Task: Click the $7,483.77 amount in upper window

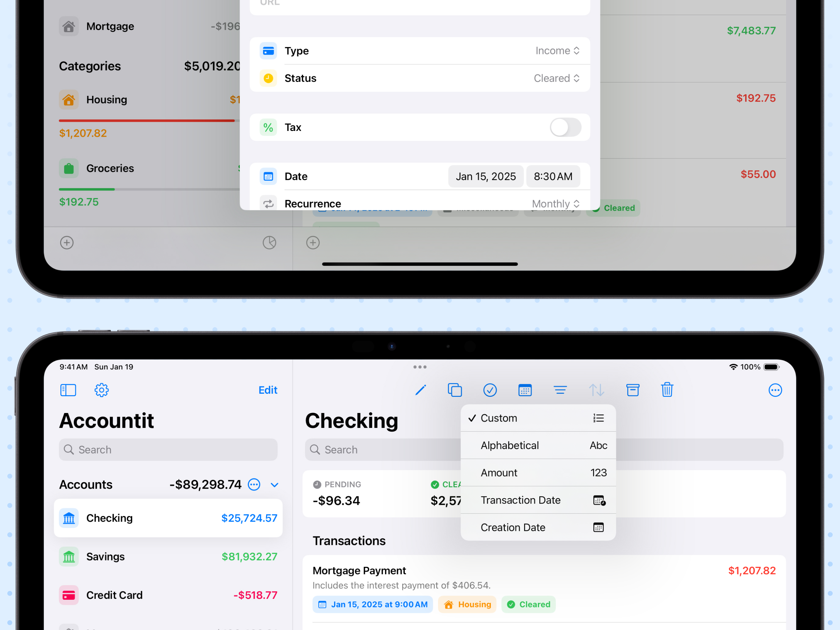Action: point(751,31)
